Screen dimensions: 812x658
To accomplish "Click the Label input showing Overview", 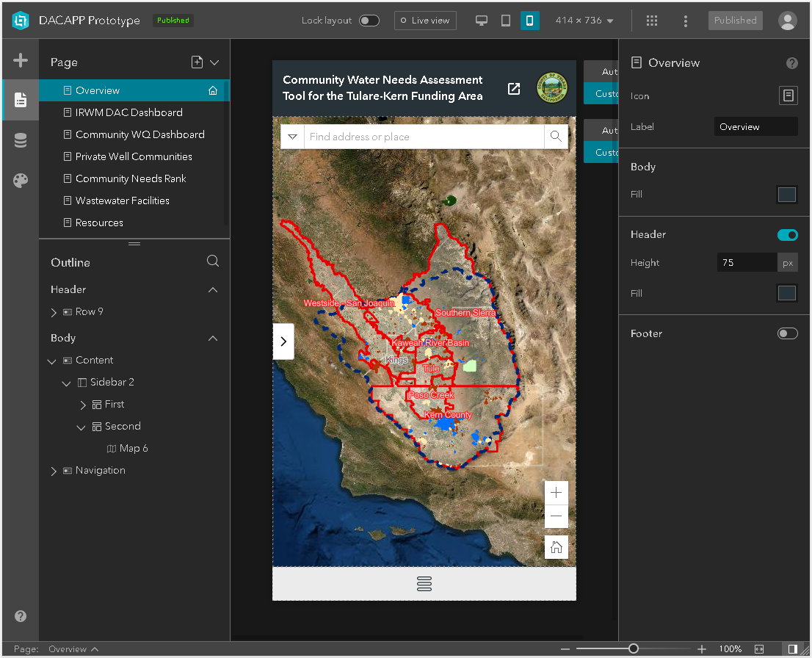I will pyautogui.click(x=756, y=126).
